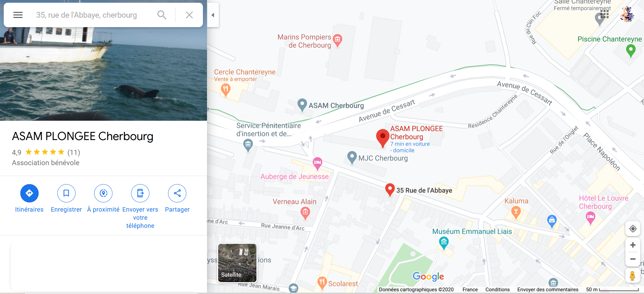Select the ASAM PLONGEE Cherbourg red pin
The width and height of the screenshot is (644, 294).
coord(382,138)
